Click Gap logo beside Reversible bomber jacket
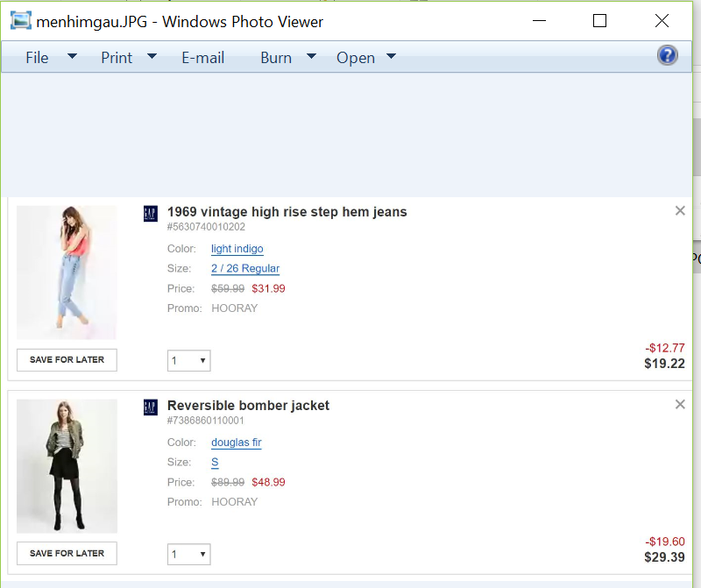This screenshot has height=588, width=701. tap(151, 407)
